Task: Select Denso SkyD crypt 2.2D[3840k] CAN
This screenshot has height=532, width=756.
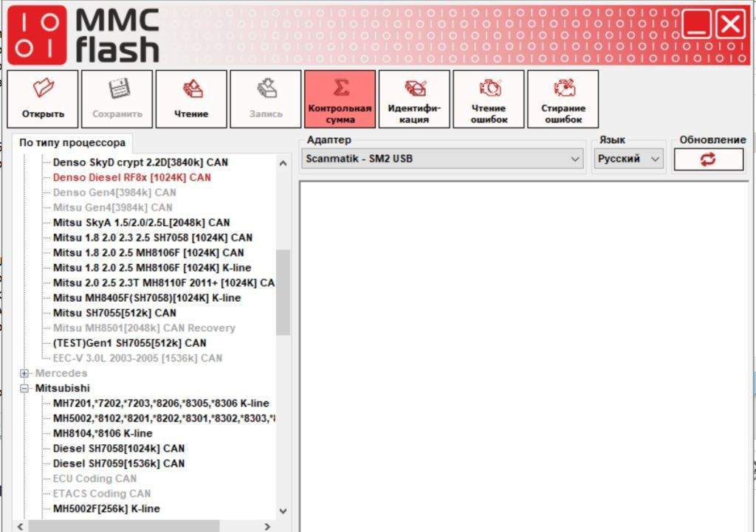Action: 140,162
